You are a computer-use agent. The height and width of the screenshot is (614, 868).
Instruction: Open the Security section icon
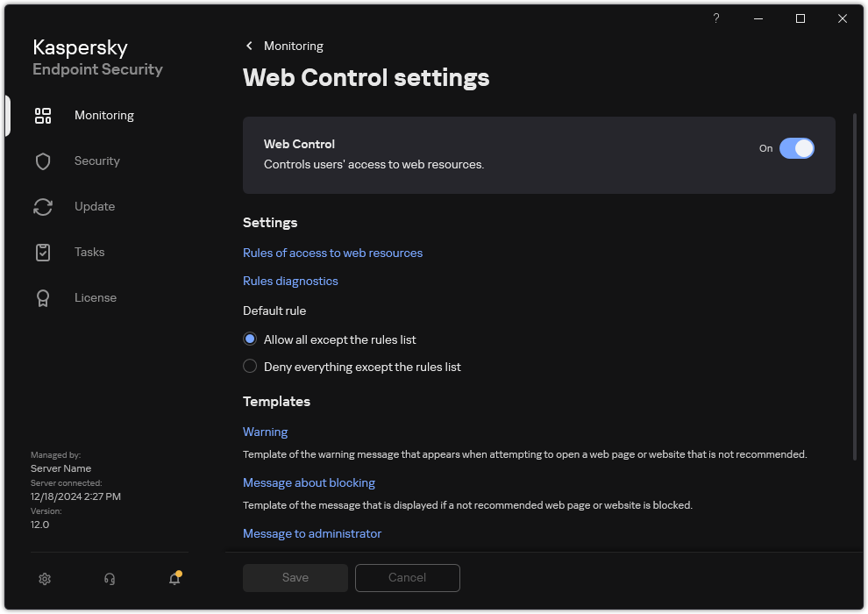43,161
